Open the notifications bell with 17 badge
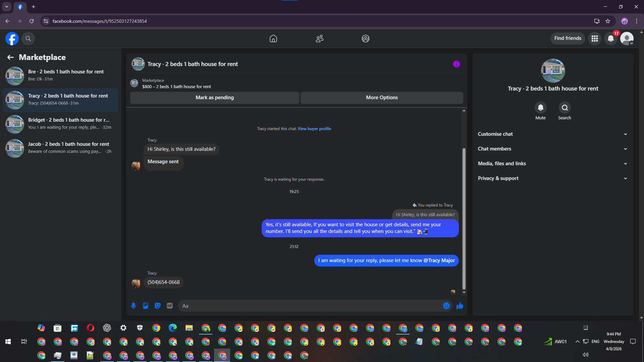 (611, 39)
